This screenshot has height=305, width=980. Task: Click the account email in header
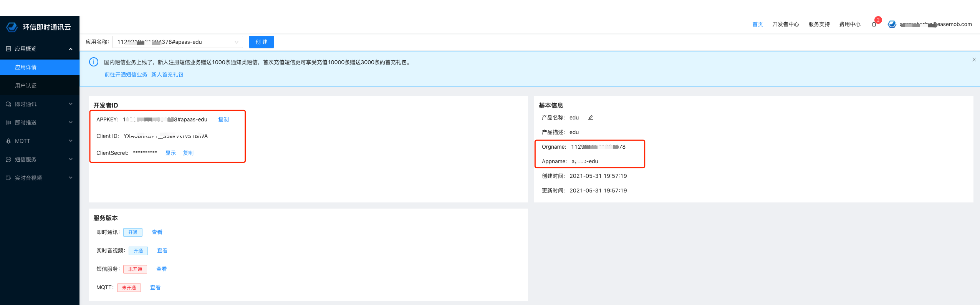936,24
